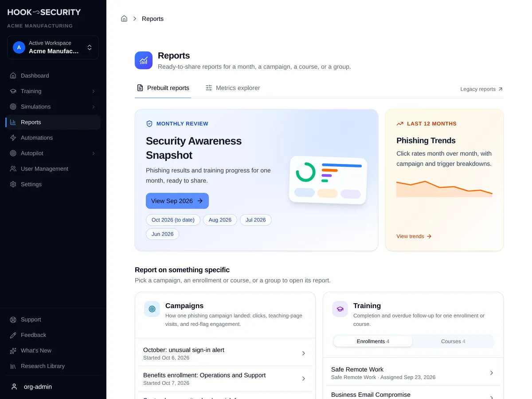Viewport: 532px width, 399px height.
Task: Click the workspace avatar letter A
Action: (19, 47)
